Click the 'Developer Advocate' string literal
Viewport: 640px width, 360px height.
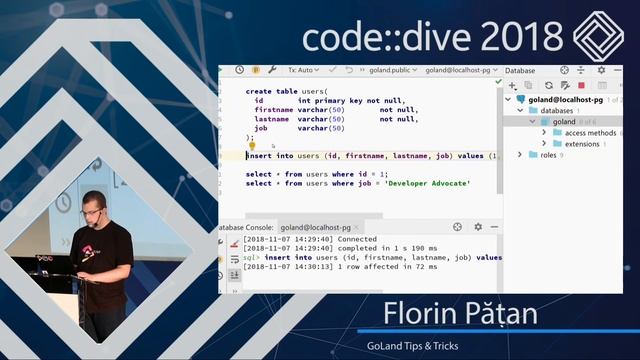[x=427, y=184]
